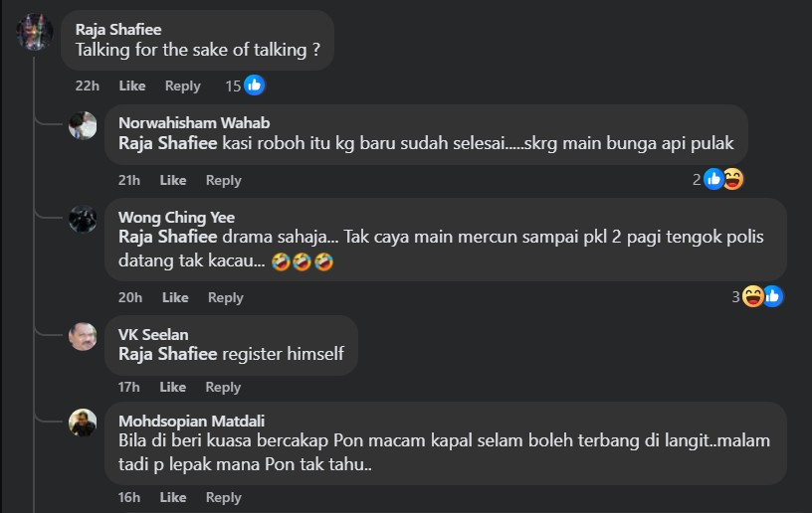This screenshot has width=812, height=513.
Task: Click Wong Ching Yee's avatar
Action: tap(83, 220)
